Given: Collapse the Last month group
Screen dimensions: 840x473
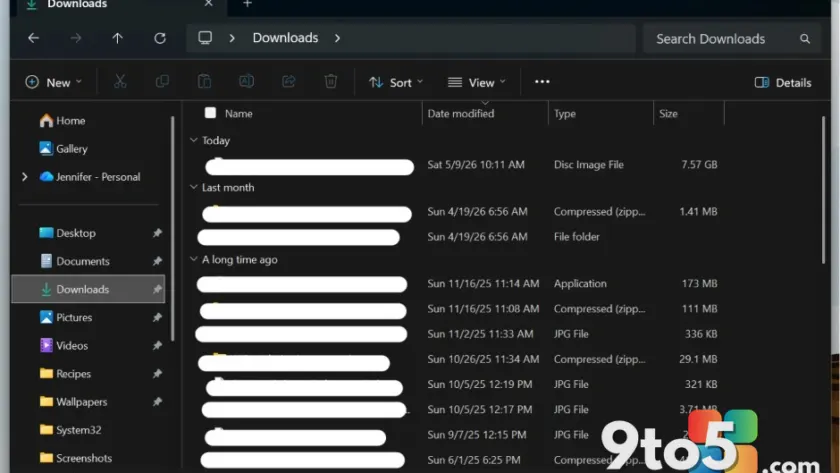Looking at the screenshot, I should pyautogui.click(x=193, y=187).
